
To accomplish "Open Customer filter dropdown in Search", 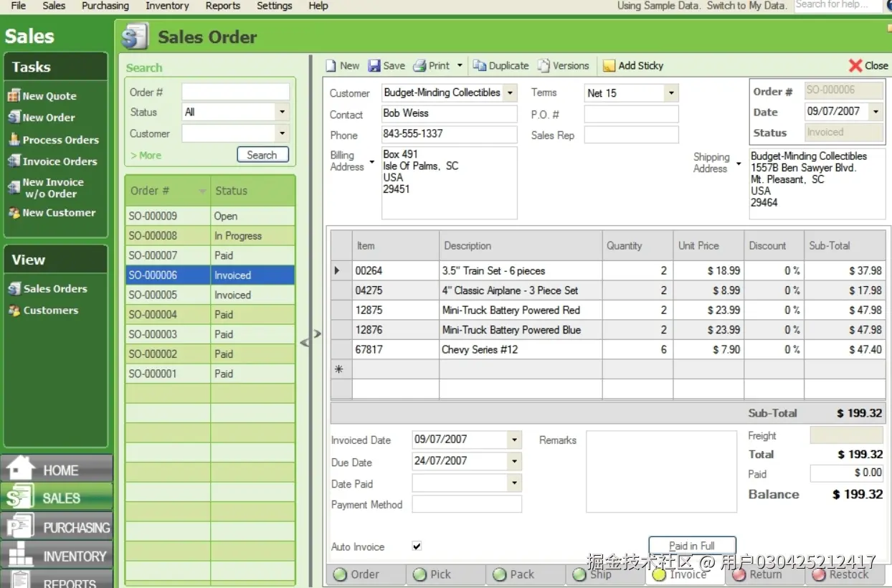I will point(283,133).
